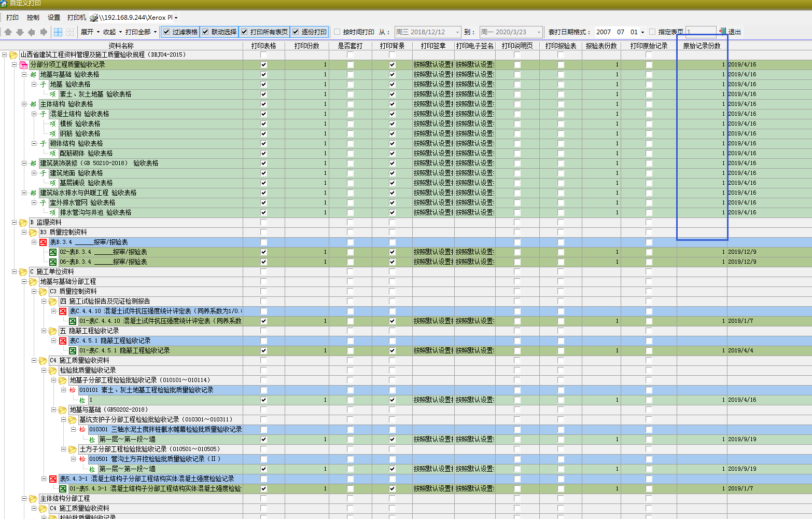Open the start date 2018/12/12 picker
812x519 pixels.
(457, 32)
